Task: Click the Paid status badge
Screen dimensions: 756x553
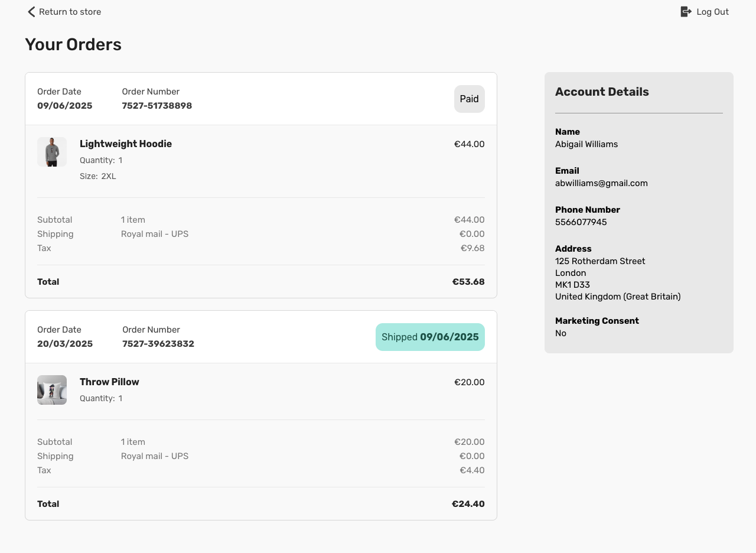Action: coord(470,99)
